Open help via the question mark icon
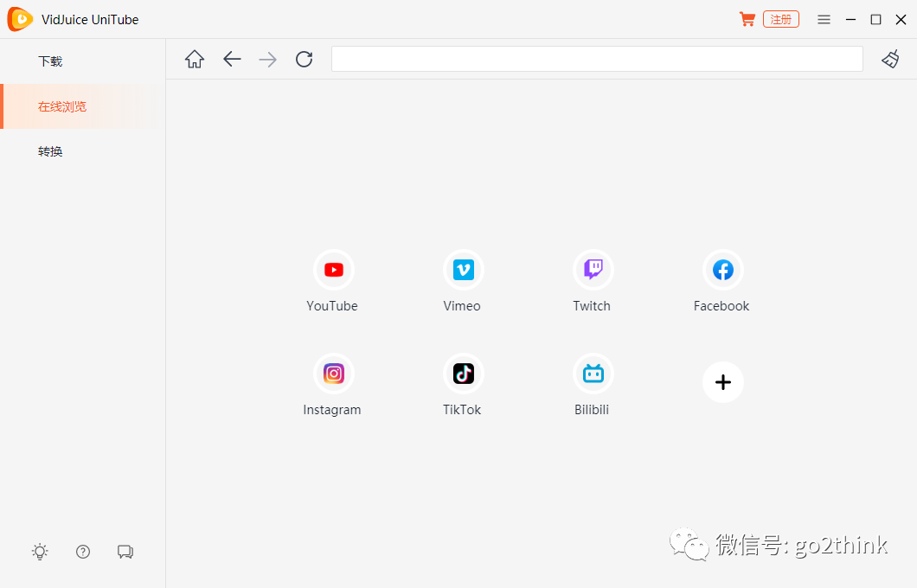917x588 pixels. pyautogui.click(x=83, y=552)
